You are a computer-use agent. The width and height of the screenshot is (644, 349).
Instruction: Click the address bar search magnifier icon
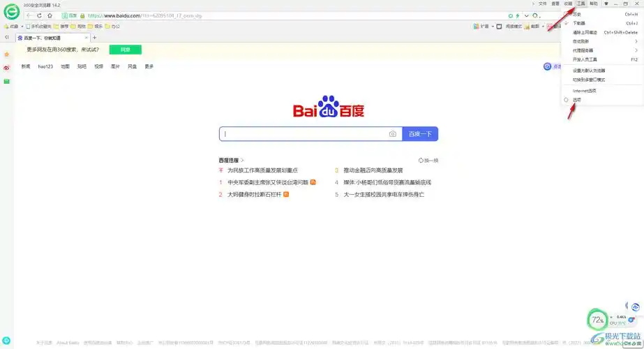tap(535, 15)
